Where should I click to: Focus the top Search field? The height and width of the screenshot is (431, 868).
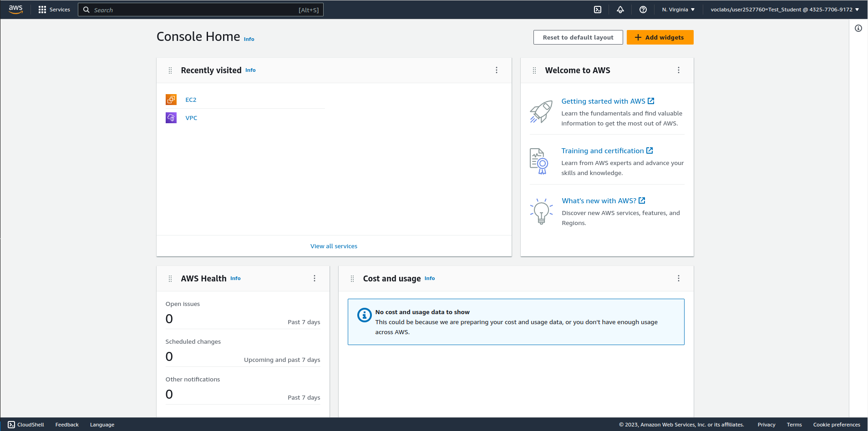tap(201, 10)
